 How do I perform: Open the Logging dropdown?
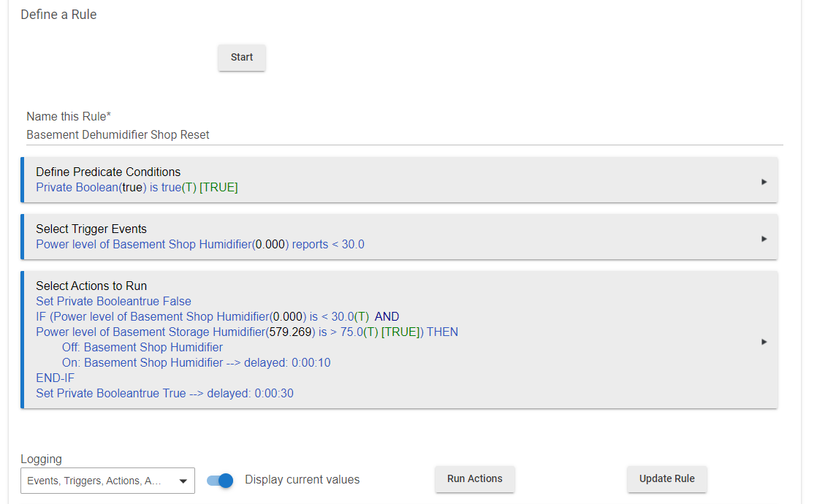107,481
